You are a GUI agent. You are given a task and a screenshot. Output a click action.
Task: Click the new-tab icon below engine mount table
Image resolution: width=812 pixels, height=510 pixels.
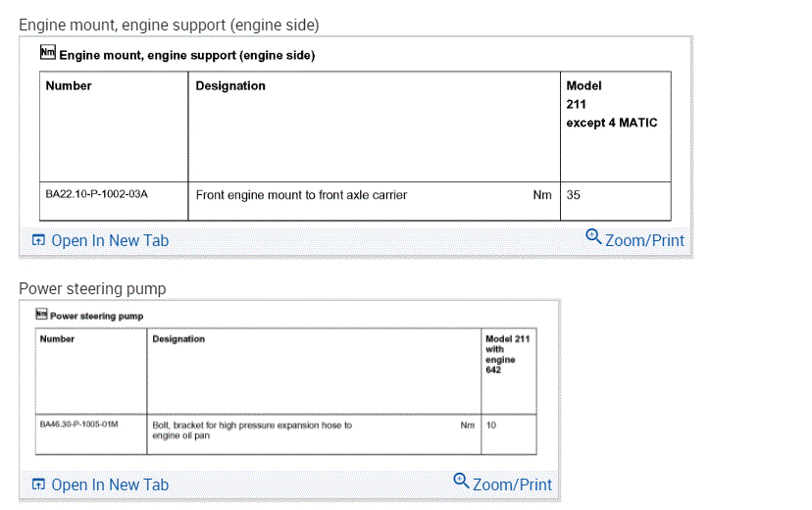coord(38,240)
